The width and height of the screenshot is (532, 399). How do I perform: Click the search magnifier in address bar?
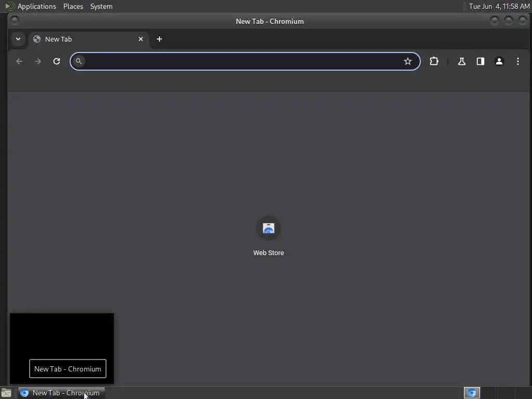(79, 61)
